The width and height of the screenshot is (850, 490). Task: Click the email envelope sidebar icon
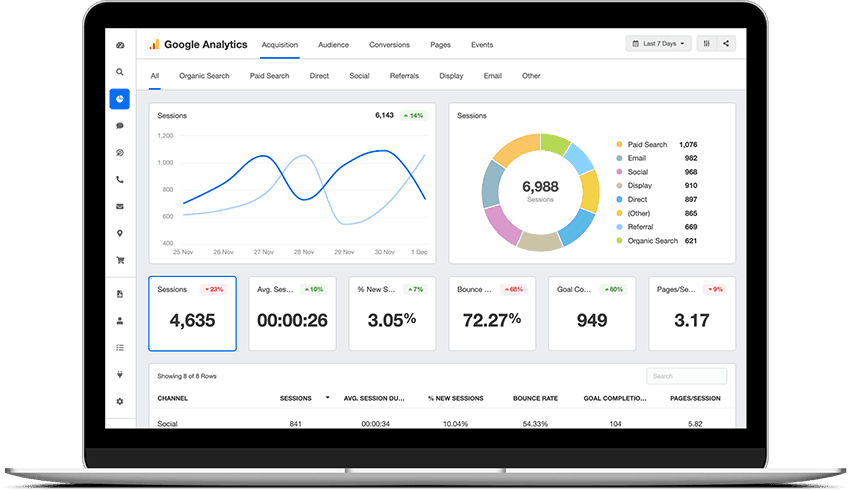[x=120, y=207]
